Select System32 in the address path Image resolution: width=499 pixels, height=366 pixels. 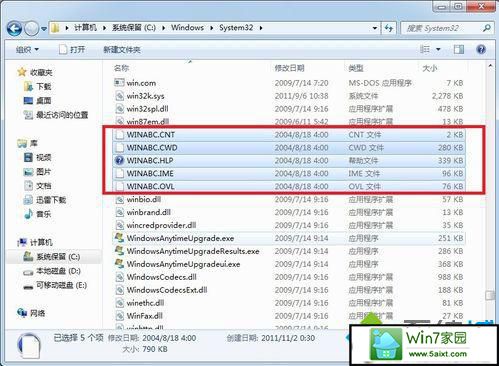click(236, 28)
